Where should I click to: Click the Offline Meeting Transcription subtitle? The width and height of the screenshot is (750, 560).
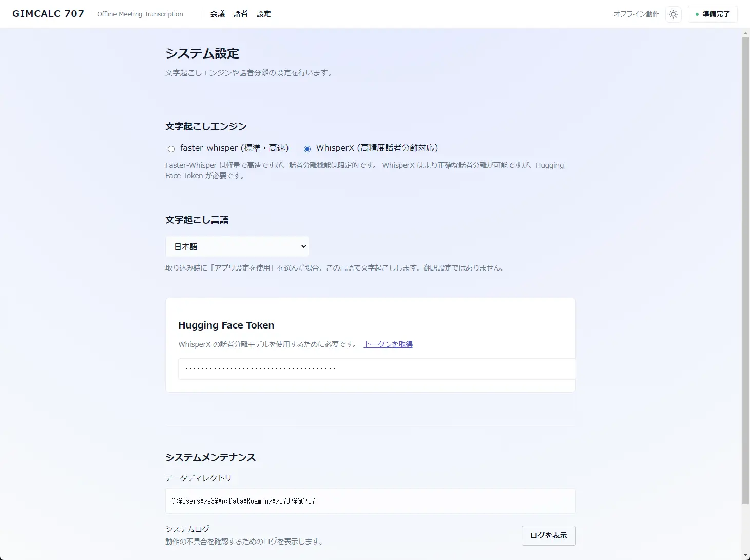[140, 14]
